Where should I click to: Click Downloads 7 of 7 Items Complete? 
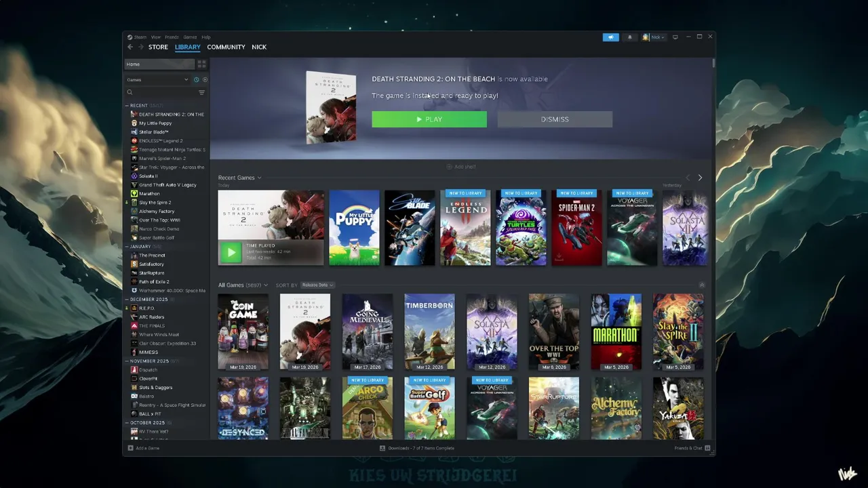pyautogui.click(x=420, y=448)
